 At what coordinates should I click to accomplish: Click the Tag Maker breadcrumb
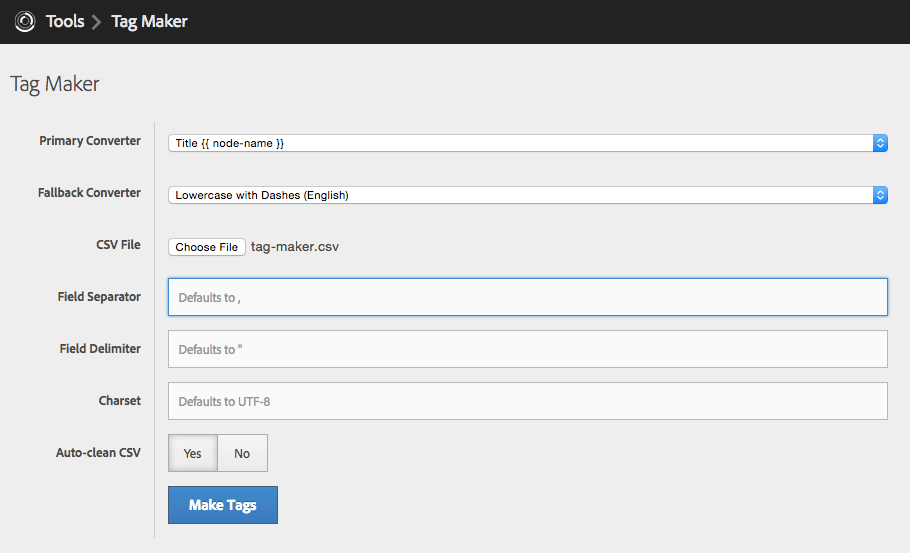click(x=149, y=21)
